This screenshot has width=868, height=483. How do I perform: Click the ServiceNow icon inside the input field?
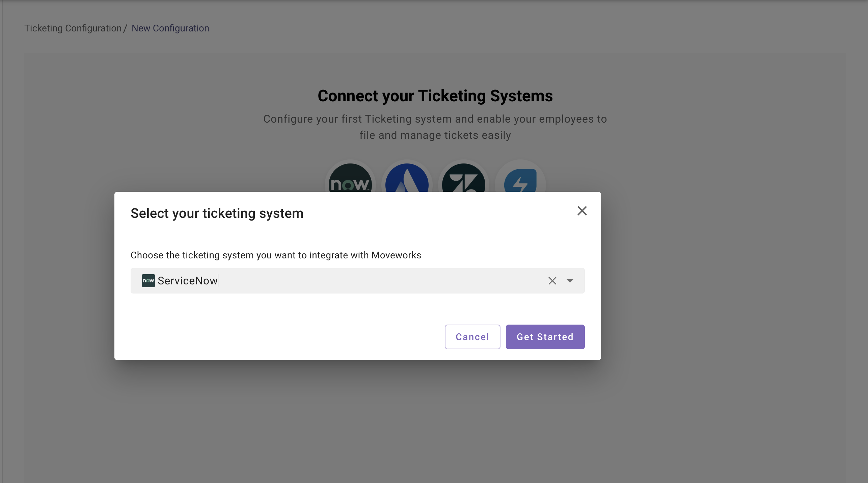[148, 281]
